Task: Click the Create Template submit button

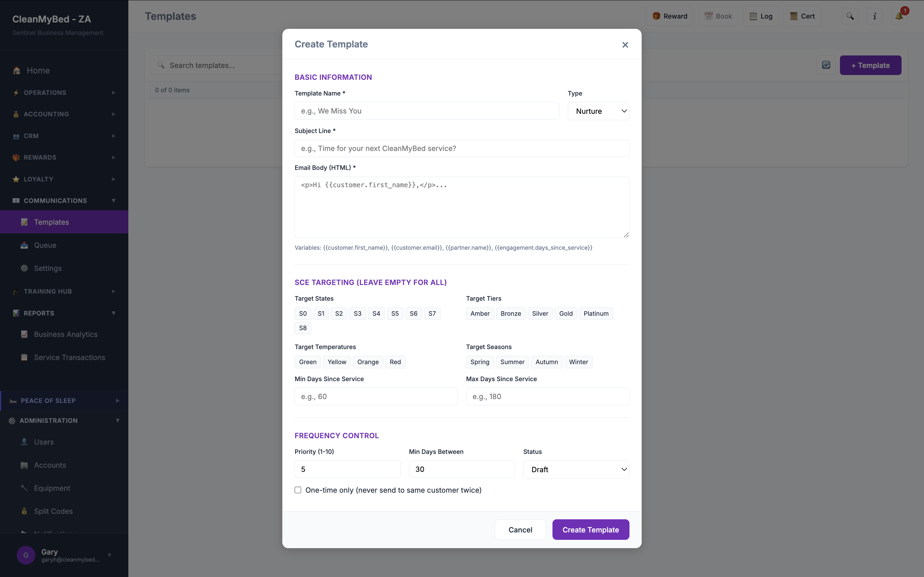Action: pyautogui.click(x=590, y=530)
